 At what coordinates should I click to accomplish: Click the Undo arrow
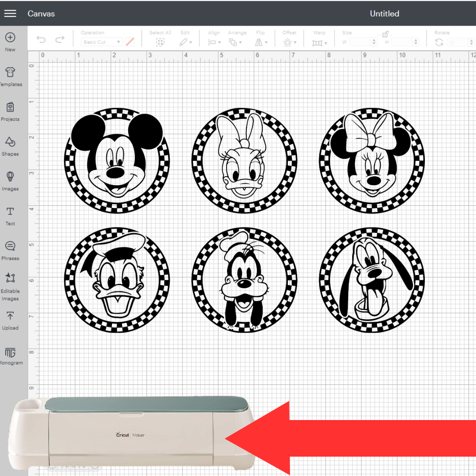click(x=41, y=39)
